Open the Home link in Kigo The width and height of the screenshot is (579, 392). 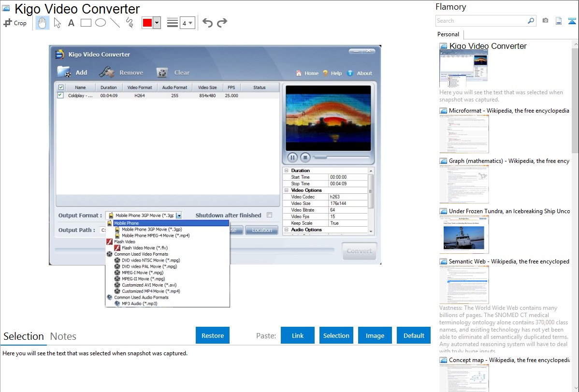click(x=307, y=73)
